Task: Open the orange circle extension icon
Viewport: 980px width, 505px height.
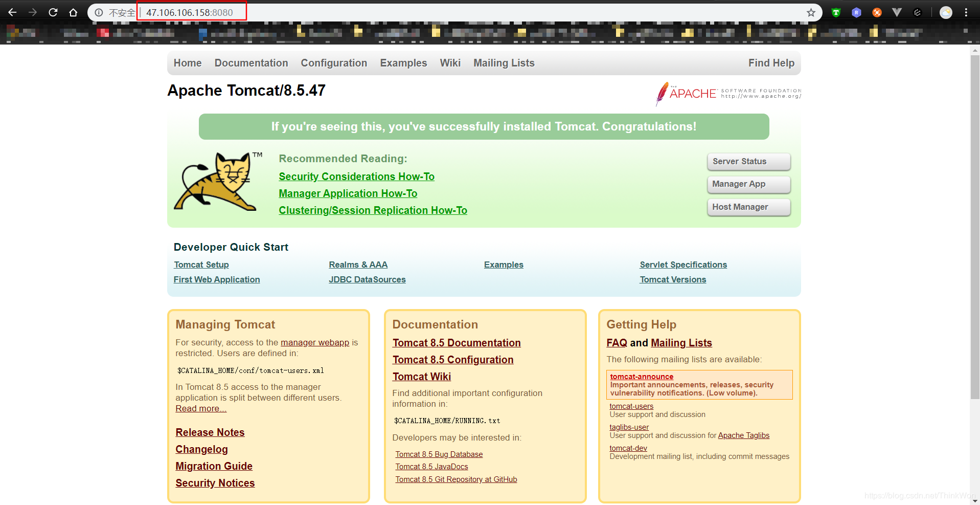Action: click(x=877, y=12)
